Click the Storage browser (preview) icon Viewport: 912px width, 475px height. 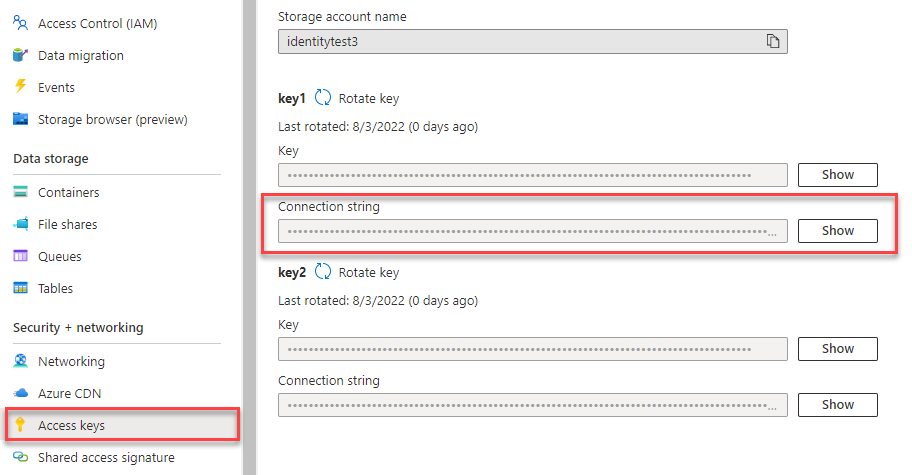click(20, 119)
